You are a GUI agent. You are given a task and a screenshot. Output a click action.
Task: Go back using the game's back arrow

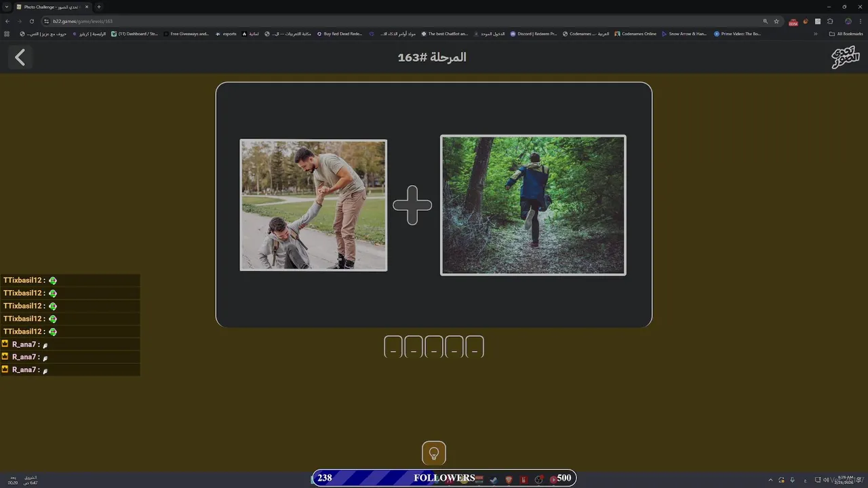click(x=20, y=58)
